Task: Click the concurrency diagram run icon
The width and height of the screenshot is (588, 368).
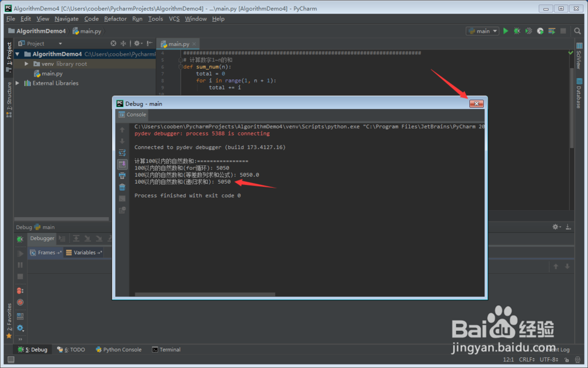Action: click(552, 31)
